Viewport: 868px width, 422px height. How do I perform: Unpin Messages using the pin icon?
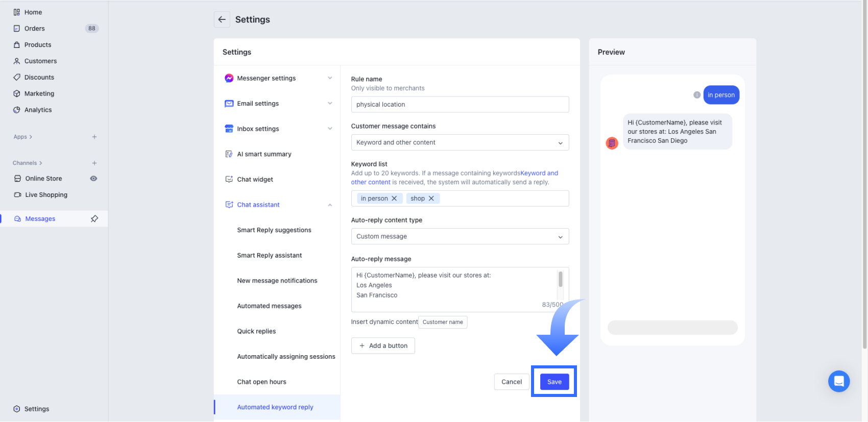click(x=94, y=219)
